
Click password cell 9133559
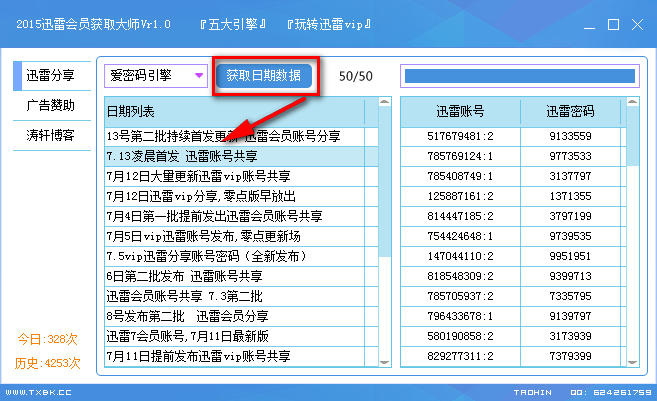[570, 136]
